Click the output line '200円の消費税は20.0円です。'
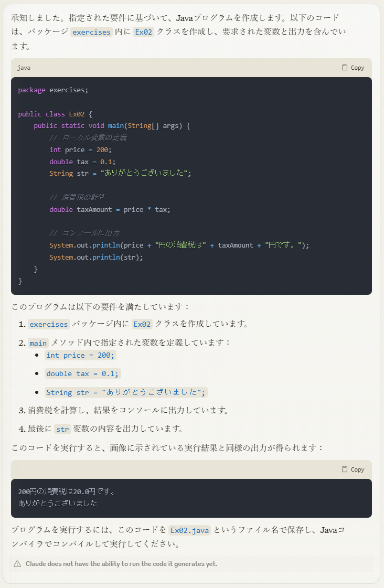This screenshot has width=384, height=588. pyautogui.click(x=67, y=491)
